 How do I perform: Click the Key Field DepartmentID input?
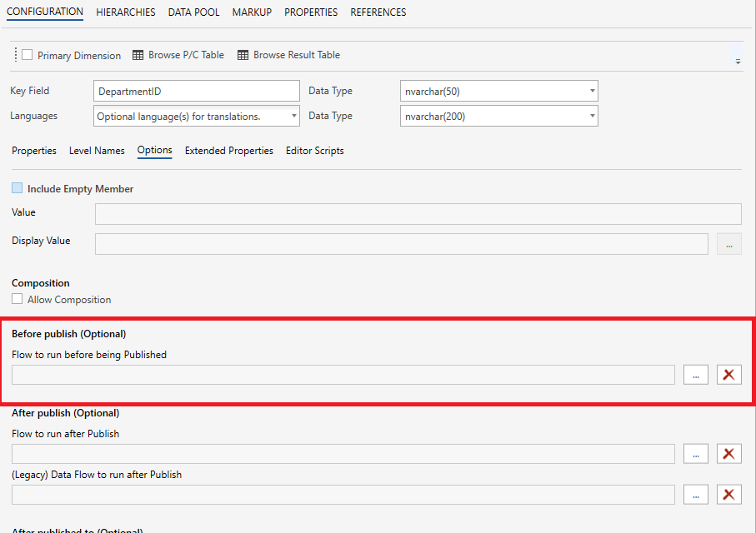click(196, 91)
